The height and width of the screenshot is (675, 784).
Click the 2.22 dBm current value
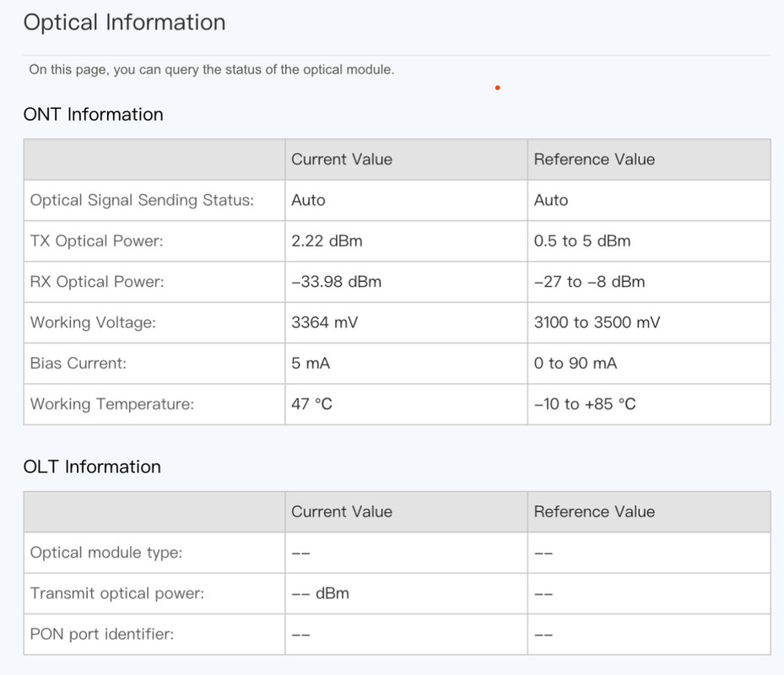(327, 241)
